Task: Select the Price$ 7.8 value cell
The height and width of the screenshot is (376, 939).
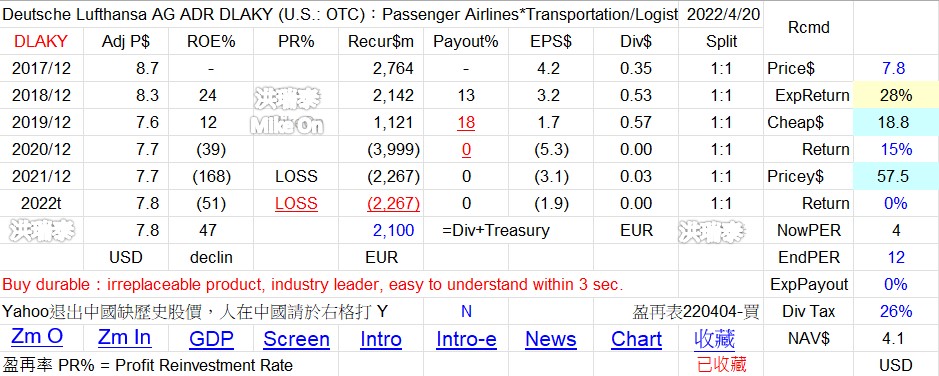Action: [896, 68]
